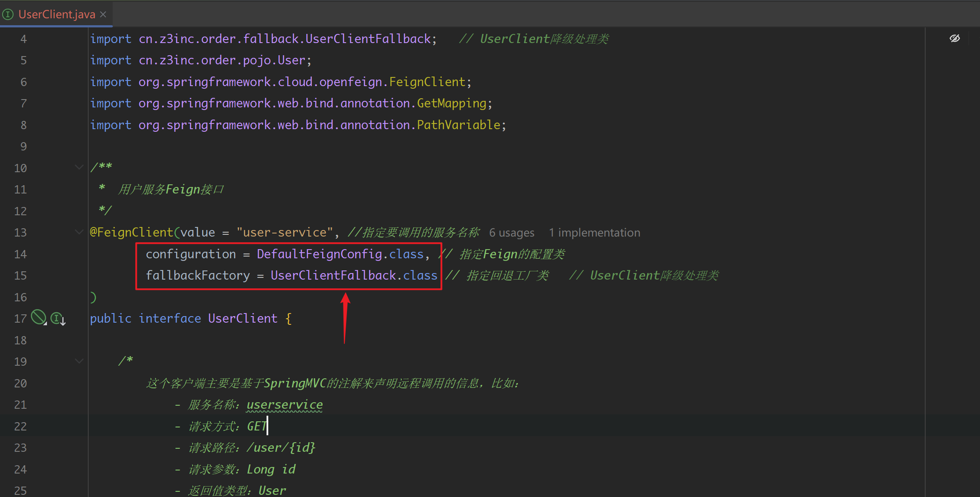Click the cn.z3inc.order.pojo.User import
The image size is (980, 497).
222,60
